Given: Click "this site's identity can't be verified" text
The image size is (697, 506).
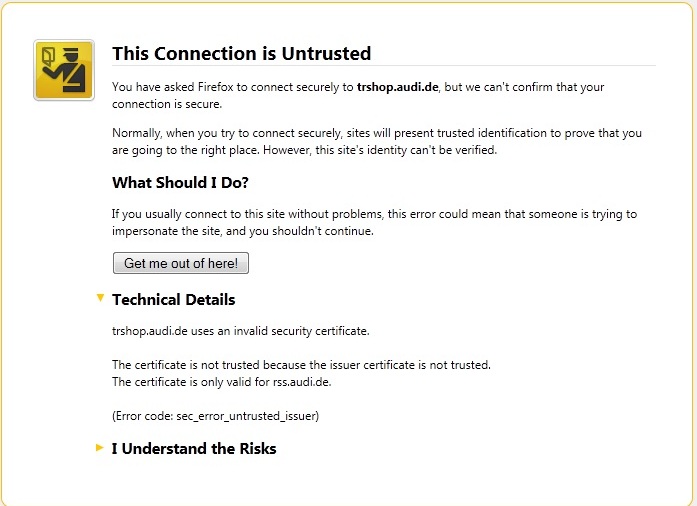Looking at the screenshot, I should click(x=406, y=150).
